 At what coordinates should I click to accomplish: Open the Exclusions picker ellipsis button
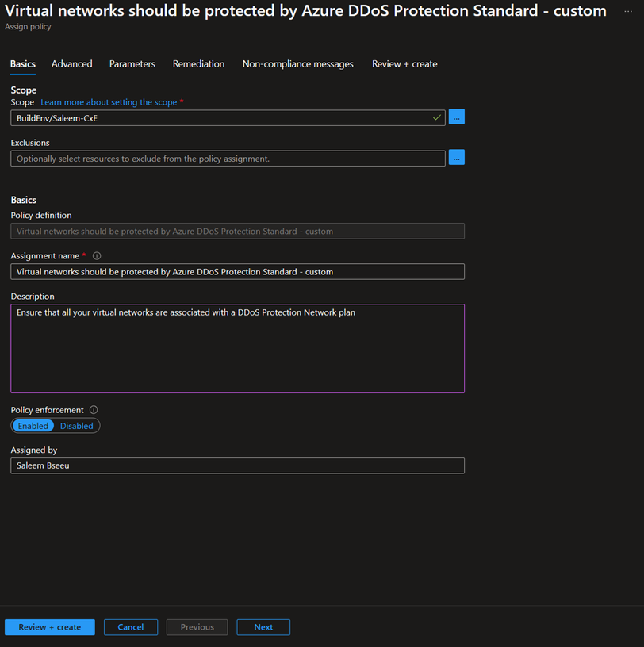[x=456, y=158]
